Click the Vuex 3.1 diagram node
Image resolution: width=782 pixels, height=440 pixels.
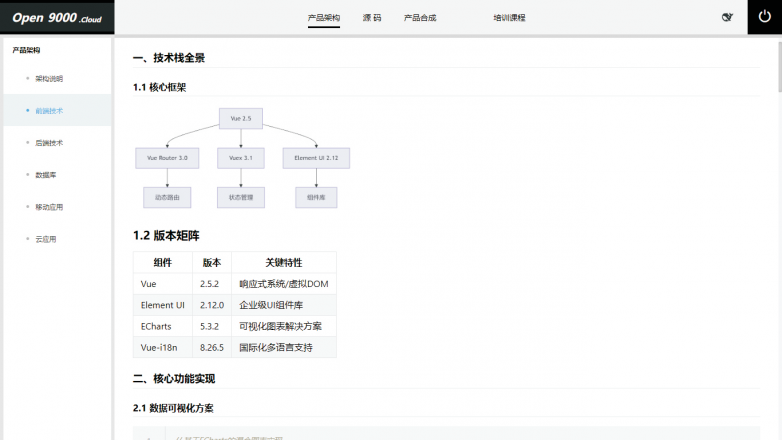pyautogui.click(x=240, y=158)
